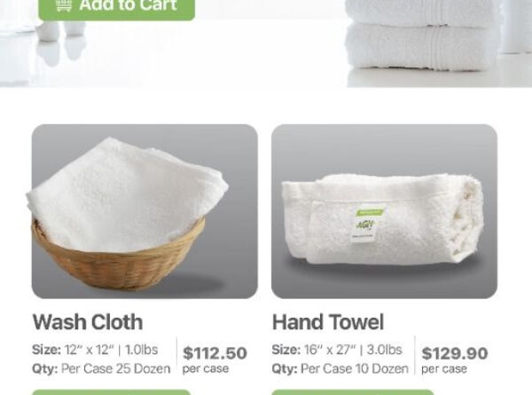Click the shopping cart icon in Add to Cart
The image size is (532, 395).
click(64, 6)
